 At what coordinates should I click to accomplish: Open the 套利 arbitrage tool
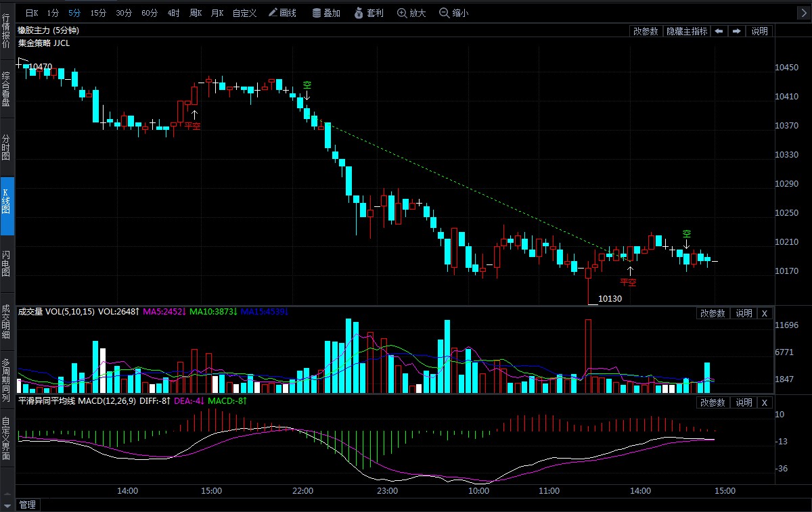click(369, 13)
